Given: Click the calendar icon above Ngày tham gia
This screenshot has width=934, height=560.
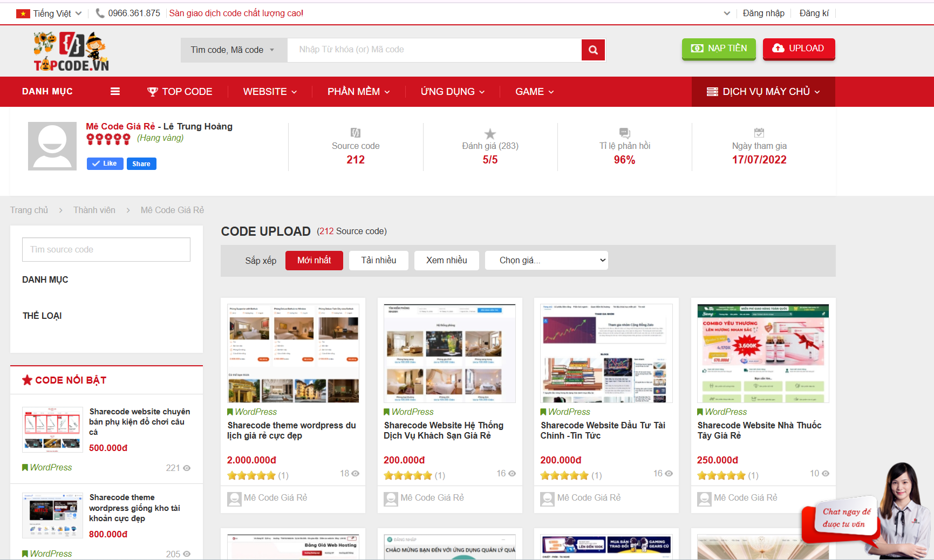Looking at the screenshot, I should point(759,133).
